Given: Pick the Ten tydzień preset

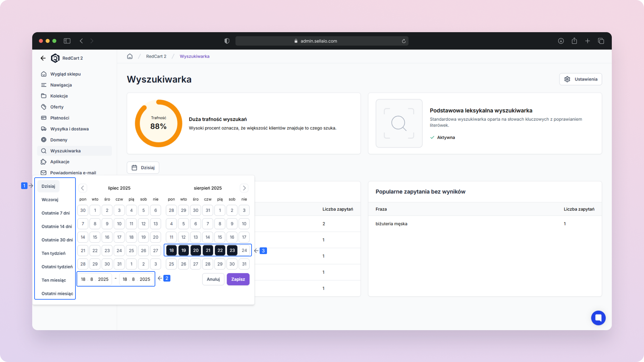Looking at the screenshot, I should [x=54, y=253].
